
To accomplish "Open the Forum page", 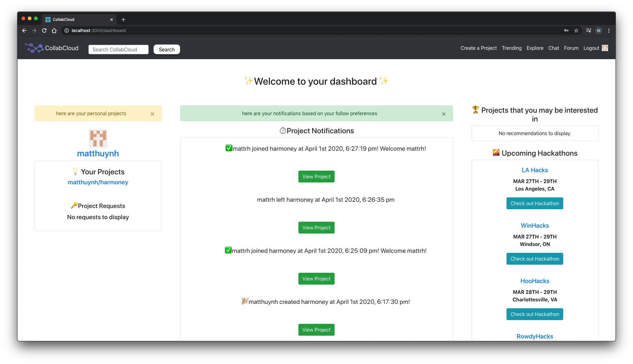I will tap(571, 48).
